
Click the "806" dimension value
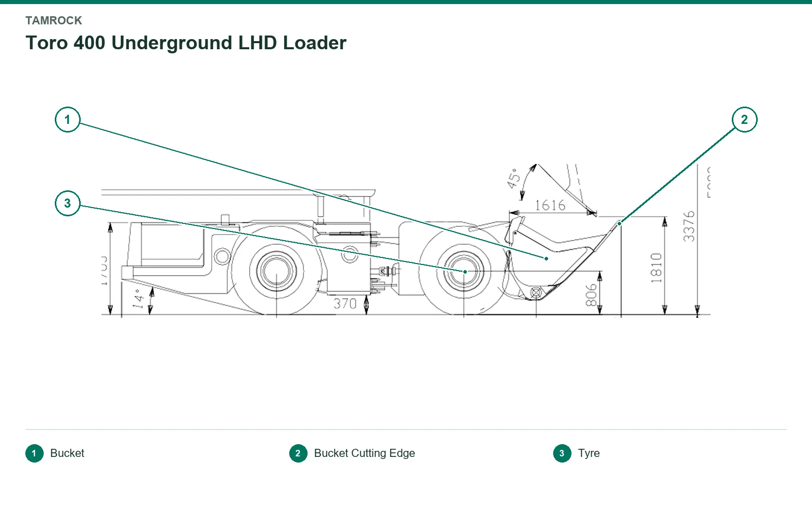pyautogui.click(x=591, y=295)
